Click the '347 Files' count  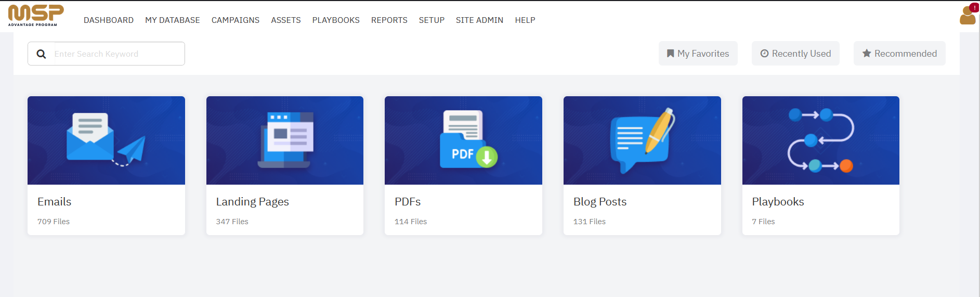point(232,222)
